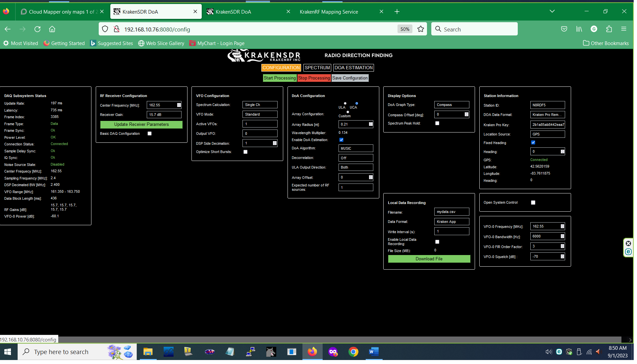Save page to Pocket
Screen dimensions: 637x364
(564, 29)
